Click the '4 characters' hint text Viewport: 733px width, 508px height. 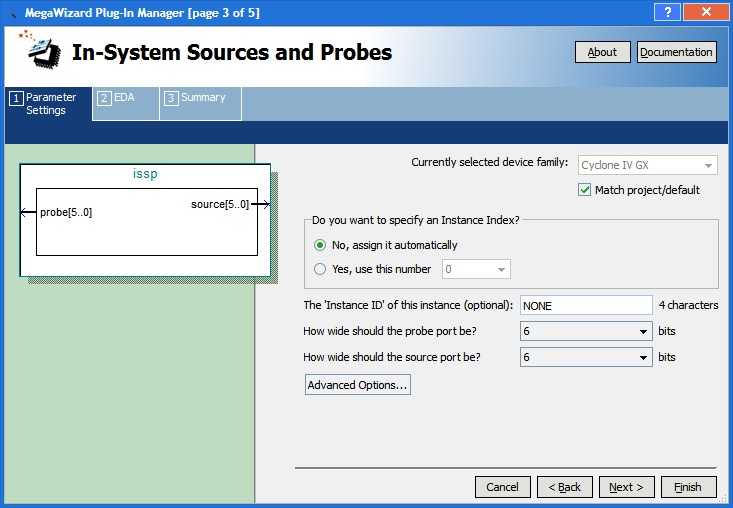coord(688,305)
